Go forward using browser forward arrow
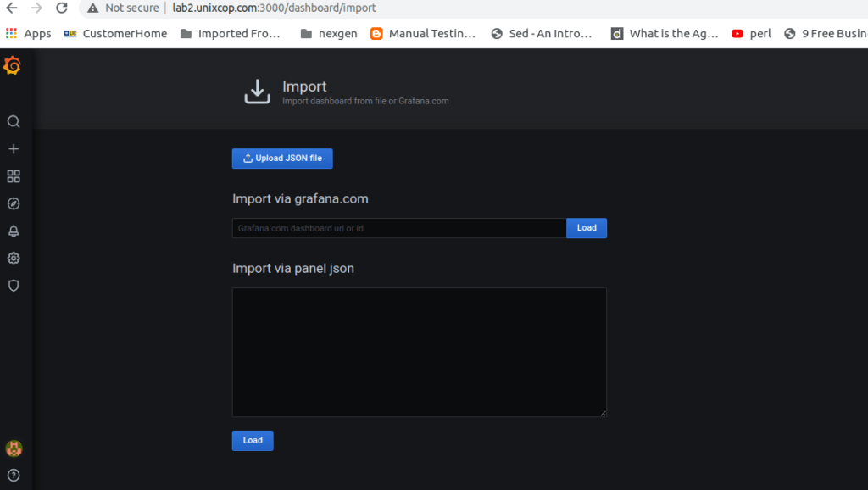The image size is (868, 490). coord(36,8)
